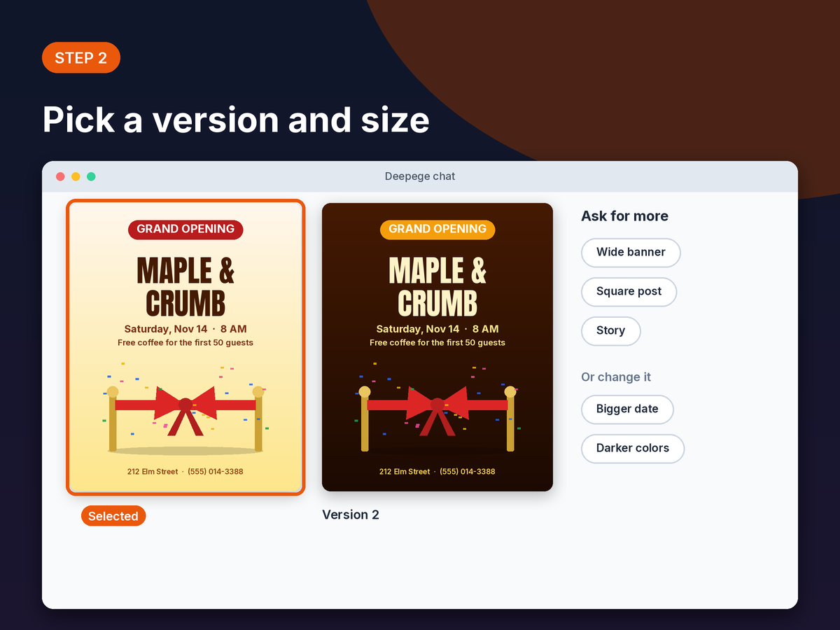Click the Ask for more heading
840x630 pixels.
(x=624, y=216)
